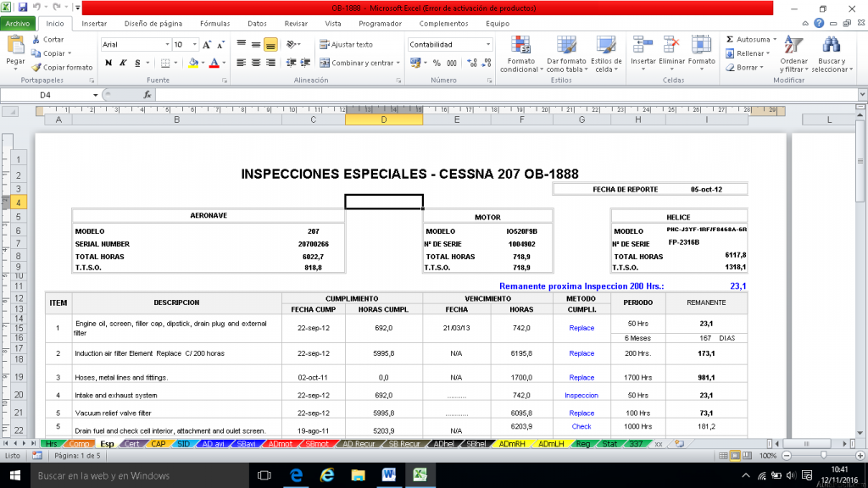Center text horizontally in cell
868x488 pixels.
coord(256,63)
